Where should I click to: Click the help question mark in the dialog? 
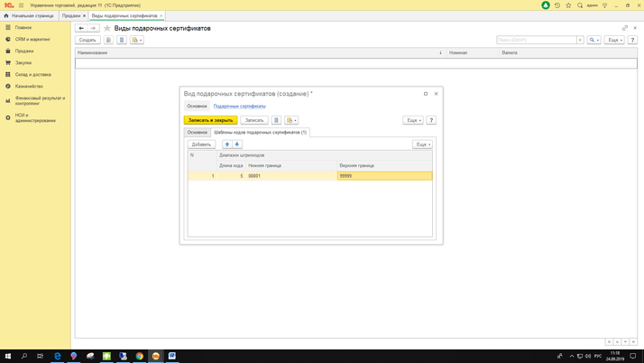pyautogui.click(x=431, y=120)
